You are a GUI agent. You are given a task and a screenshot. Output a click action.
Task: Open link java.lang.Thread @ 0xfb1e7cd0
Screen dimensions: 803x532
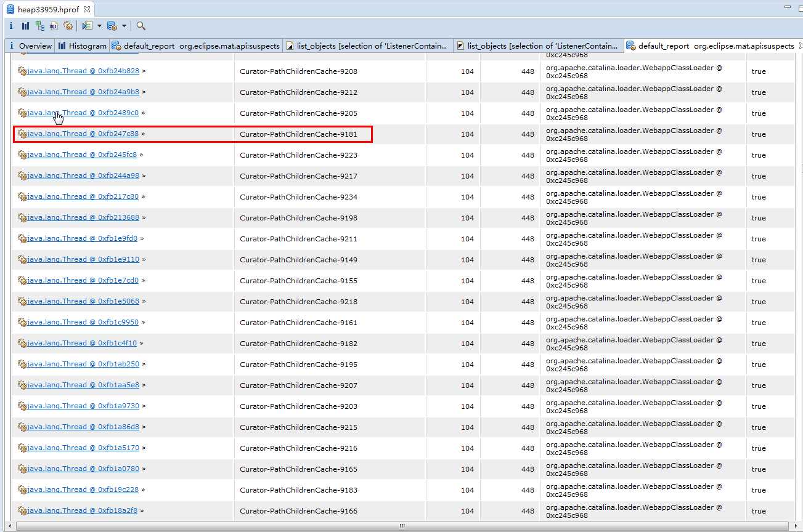click(x=83, y=280)
